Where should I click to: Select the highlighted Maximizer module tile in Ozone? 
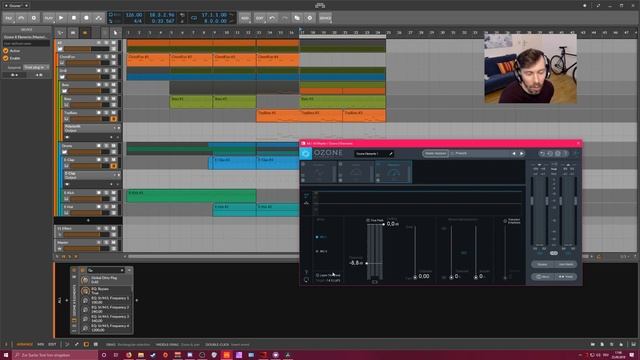click(x=393, y=172)
